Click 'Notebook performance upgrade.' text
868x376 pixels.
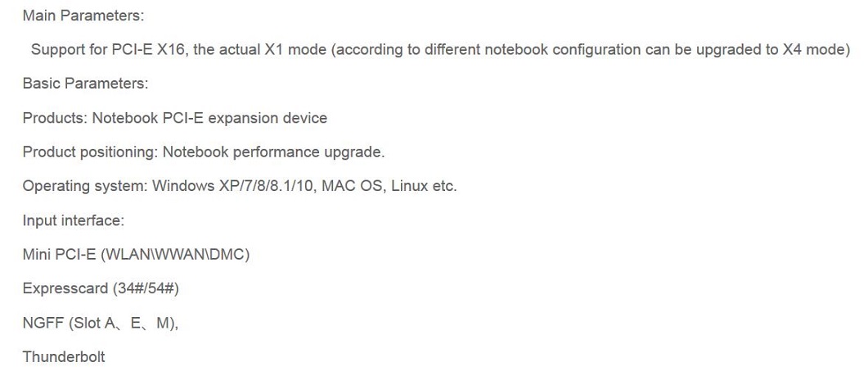click(273, 152)
